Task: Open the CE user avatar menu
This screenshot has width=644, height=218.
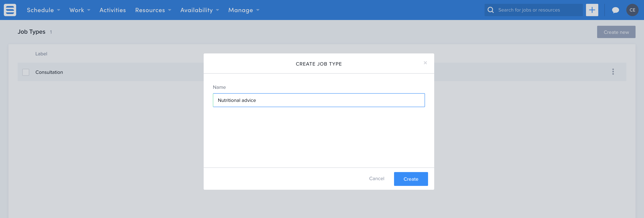Action: [632, 10]
